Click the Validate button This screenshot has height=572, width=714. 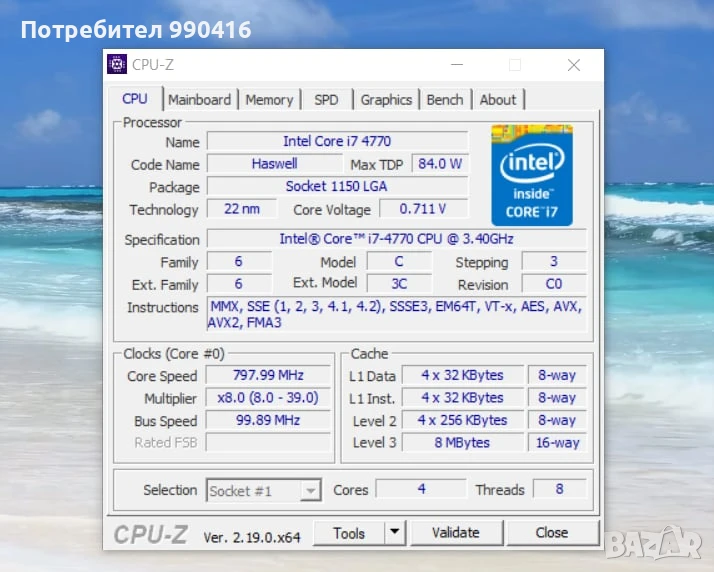click(x=456, y=532)
